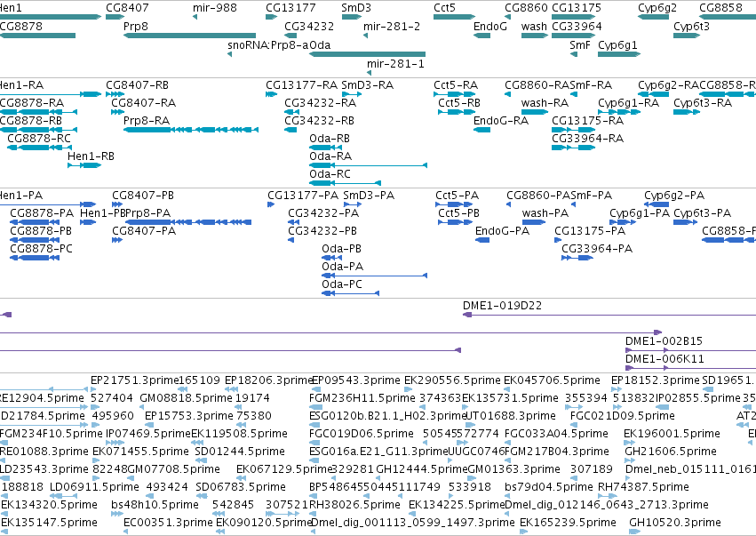756x536 pixels.
Task: Click the CG13177 gene label
Action: [290, 8]
